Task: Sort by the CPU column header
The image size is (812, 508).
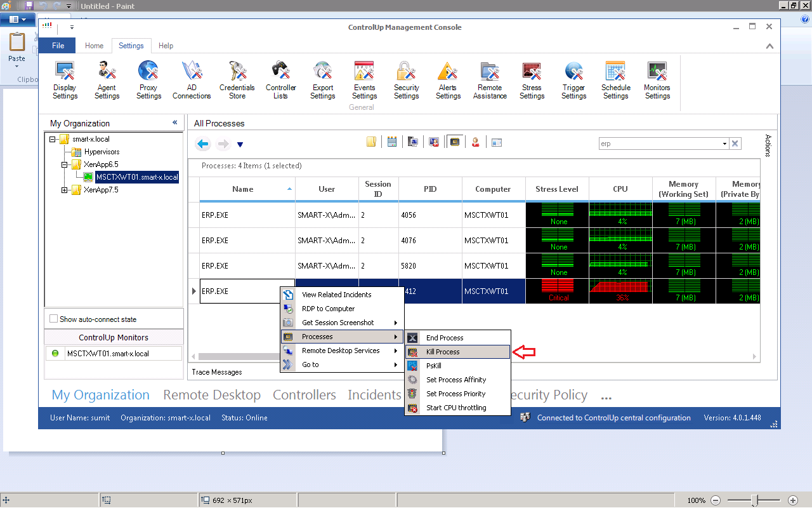Action: pyautogui.click(x=620, y=189)
